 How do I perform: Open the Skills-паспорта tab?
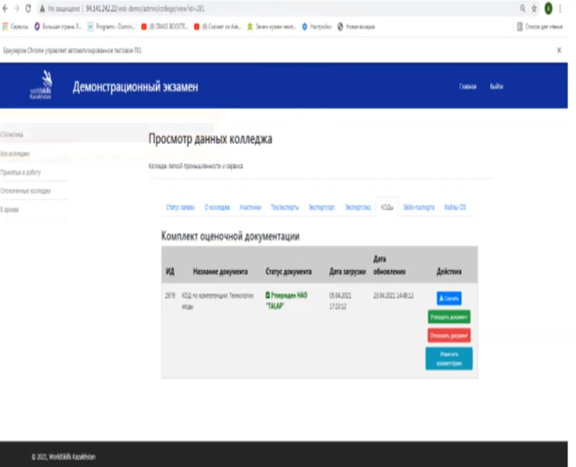tap(418, 207)
